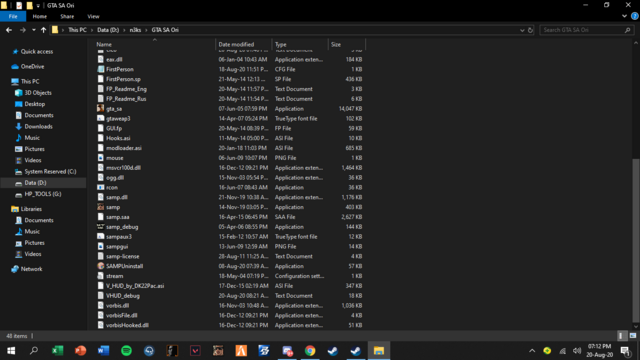
Task: Select the samp_debug application icon
Action: (x=100, y=227)
